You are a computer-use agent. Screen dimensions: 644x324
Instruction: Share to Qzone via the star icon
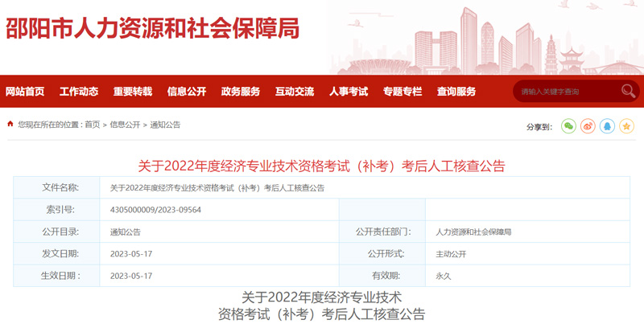coord(626,126)
